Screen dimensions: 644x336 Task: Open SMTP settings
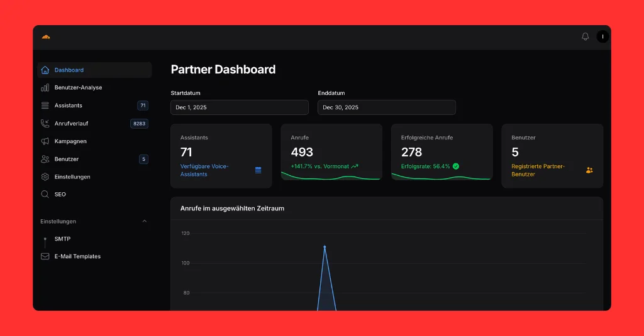(x=62, y=239)
